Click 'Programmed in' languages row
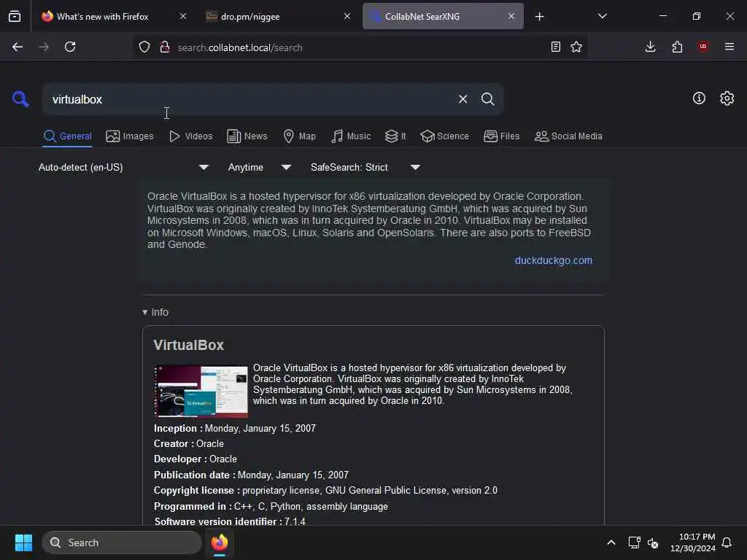The width and height of the screenshot is (747, 560). (271, 506)
